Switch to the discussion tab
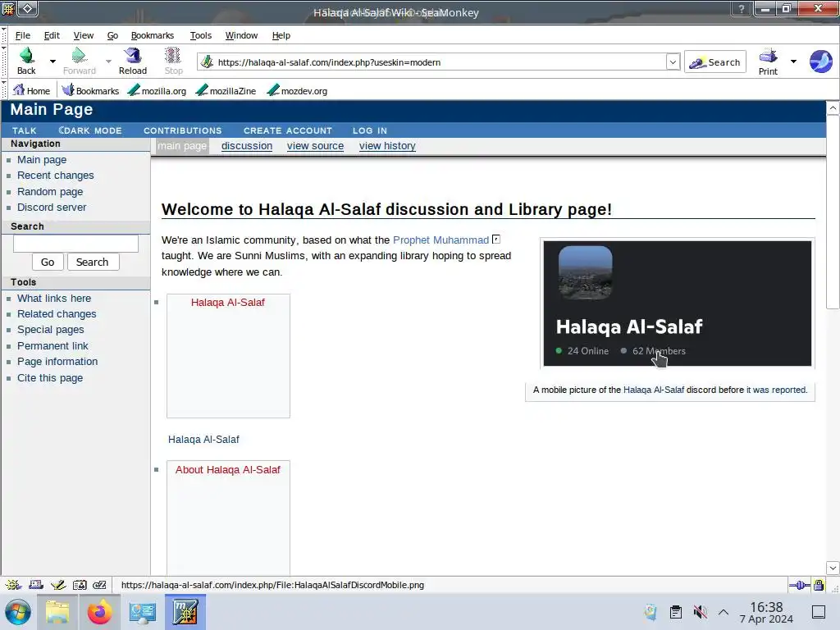Viewport: 840px width, 630px height. (246, 146)
